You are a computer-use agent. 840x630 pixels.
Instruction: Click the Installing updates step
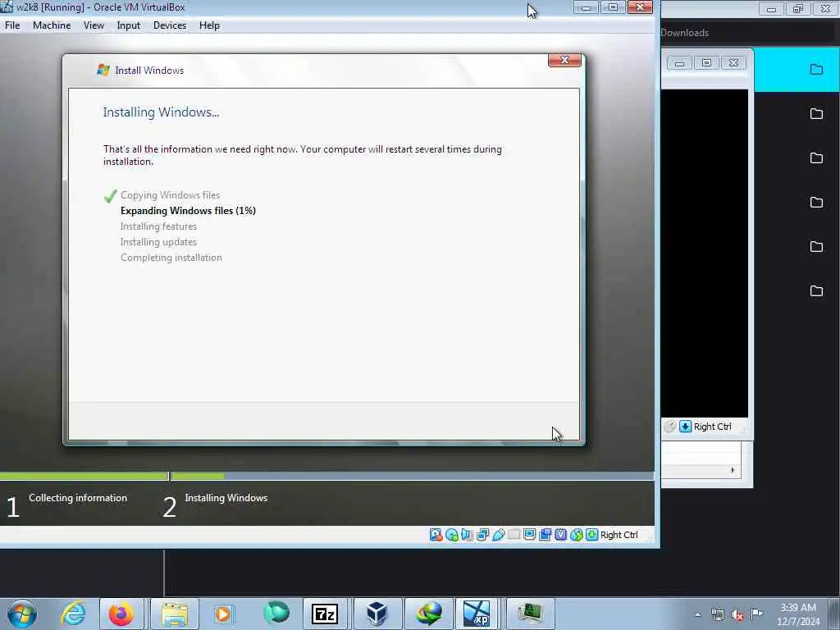pos(158,242)
